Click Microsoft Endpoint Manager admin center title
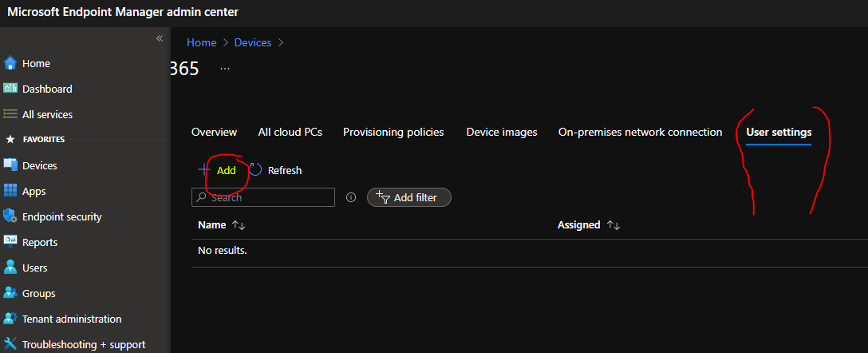The width and height of the screenshot is (868, 353). tap(123, 12)
